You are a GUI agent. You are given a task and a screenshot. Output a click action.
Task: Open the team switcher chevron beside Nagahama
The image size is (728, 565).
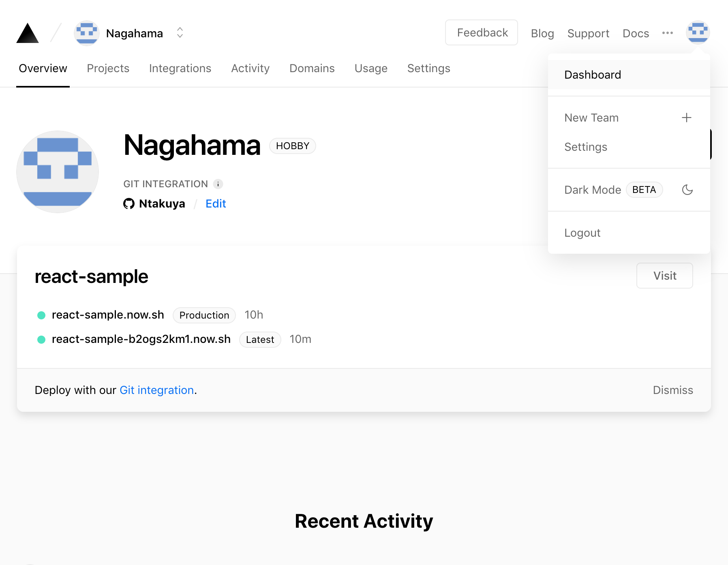coord(180,33)
